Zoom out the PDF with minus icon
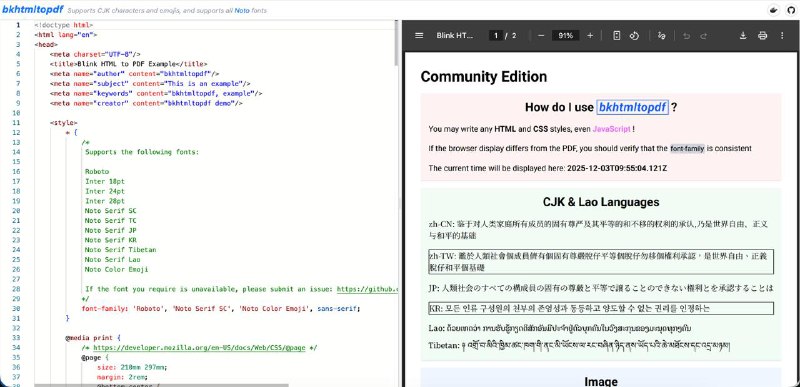 click(541, 36)
